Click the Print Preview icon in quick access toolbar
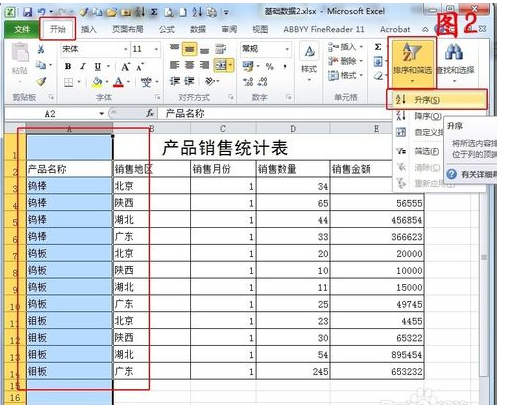This screenshot has width=513, height=405. [169, 12]
